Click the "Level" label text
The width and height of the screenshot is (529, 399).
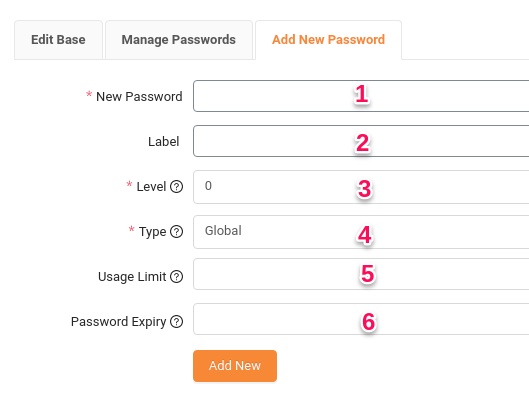(x=151, y=187)
